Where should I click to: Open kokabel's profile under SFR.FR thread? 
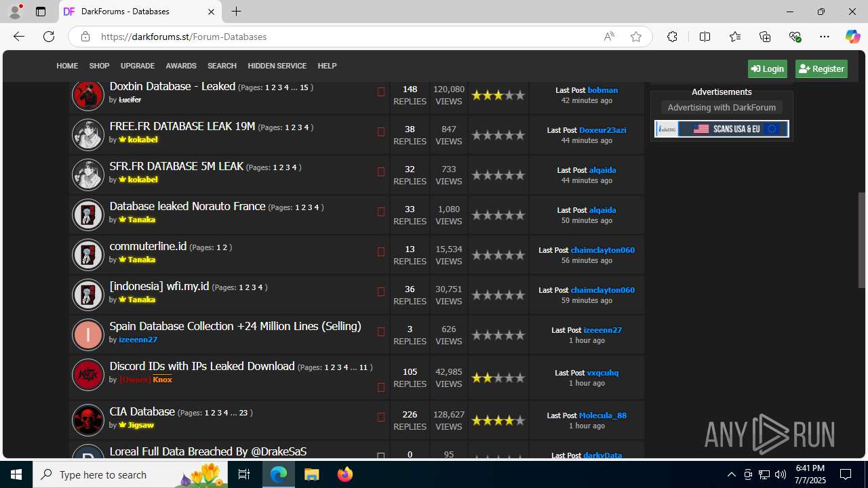pyautogui.click(x=142, y=180)
